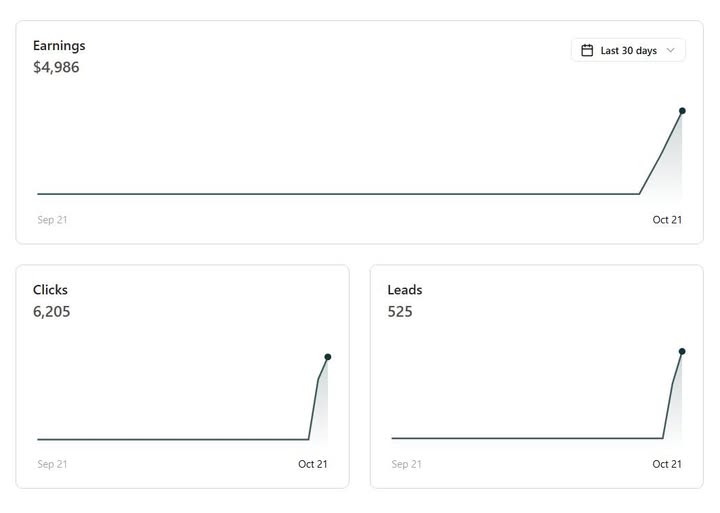The width and height of the screenshot is (720, 513).
Task: Click Oct 21 label on Clicks chart
Action: (x=313, y=464)
